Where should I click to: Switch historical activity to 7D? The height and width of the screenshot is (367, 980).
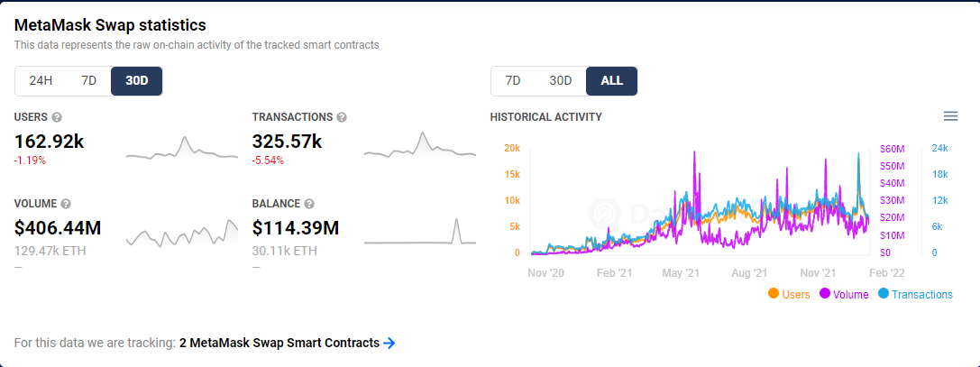(513, 80)
